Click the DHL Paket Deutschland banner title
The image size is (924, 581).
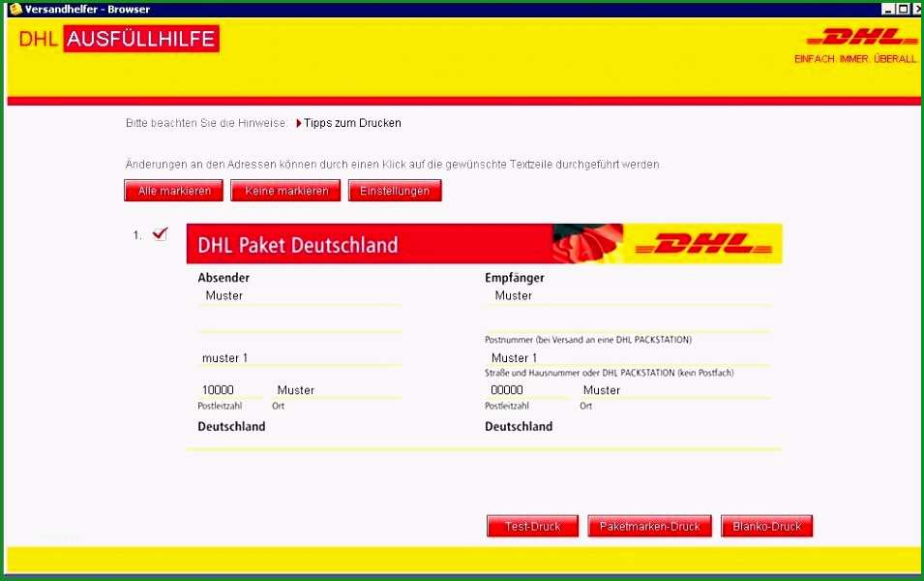[298, 245]
